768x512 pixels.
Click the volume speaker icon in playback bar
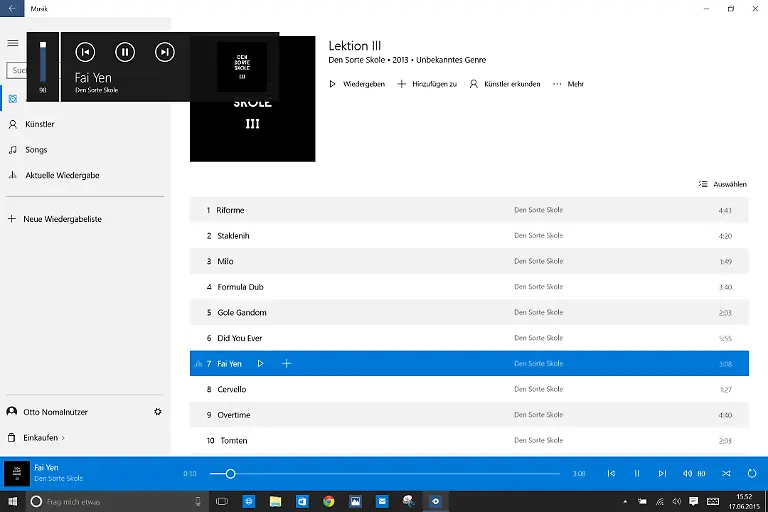pyautogui.click(x=688, y=474)
